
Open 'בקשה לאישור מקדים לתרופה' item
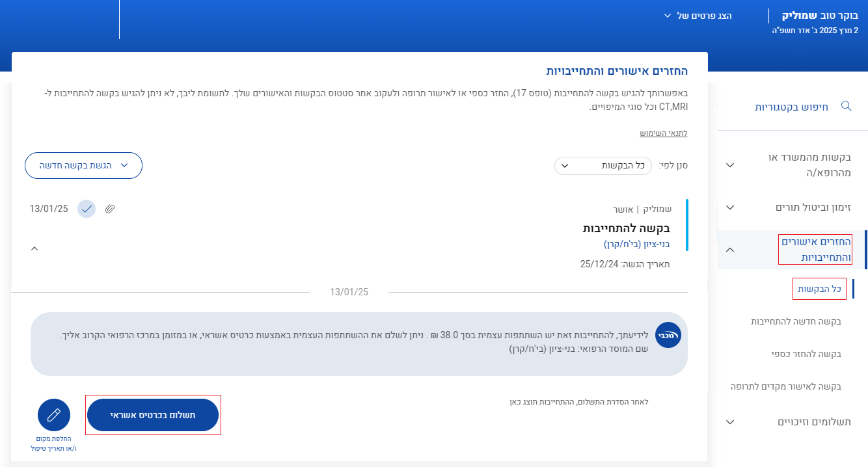[x=786, y=386]
